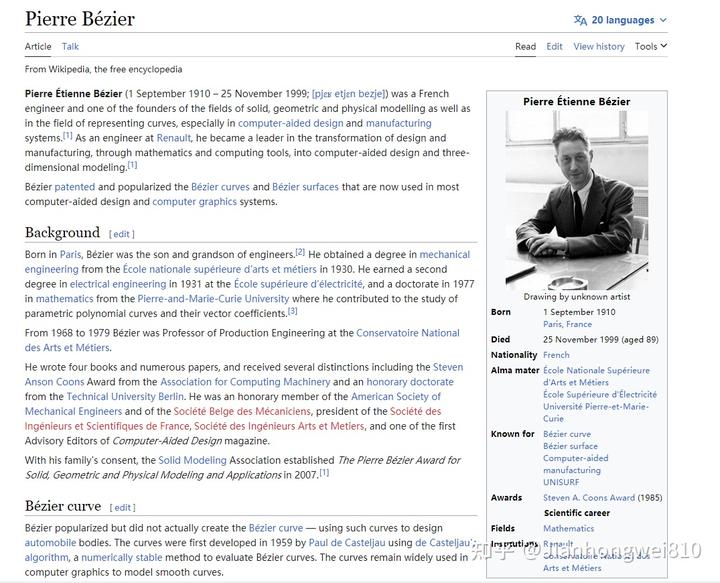
Task: Open American Society of Mechanical Engineers link
Action: tap(396, 397)
